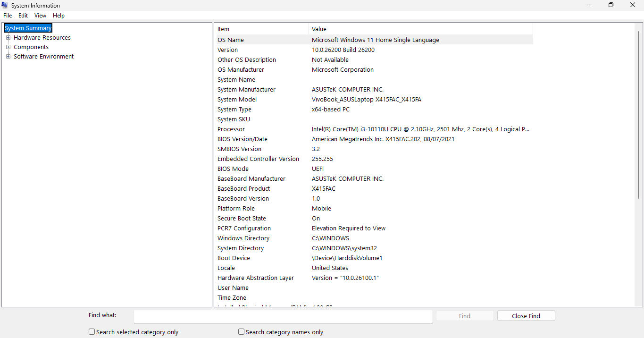Click the Find what input field

point(283,316)
